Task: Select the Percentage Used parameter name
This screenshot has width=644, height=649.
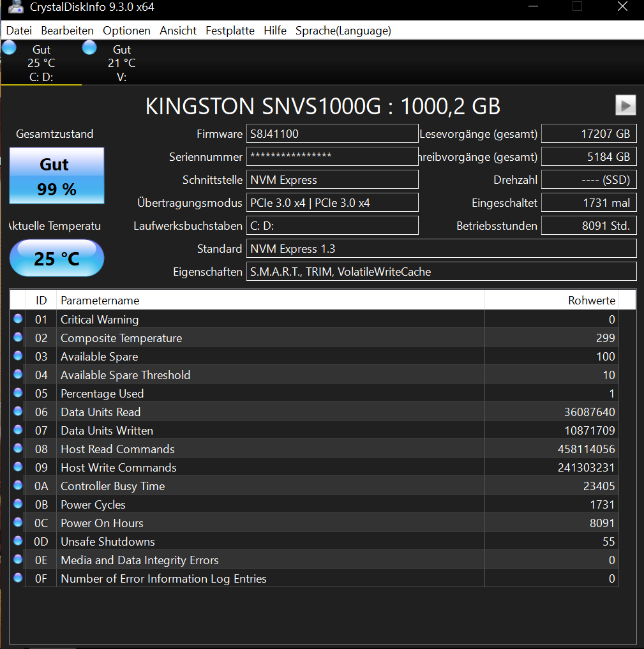Action: 102,394
